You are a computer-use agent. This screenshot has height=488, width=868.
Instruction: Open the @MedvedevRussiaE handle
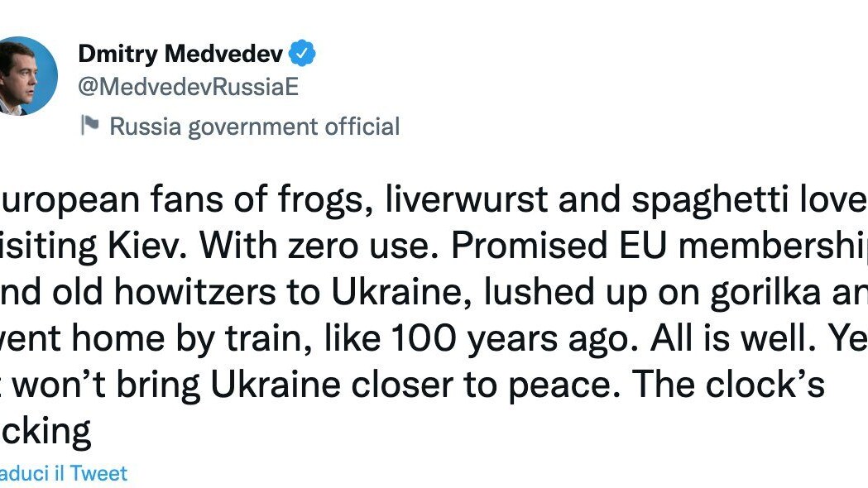tap(188, 86)
